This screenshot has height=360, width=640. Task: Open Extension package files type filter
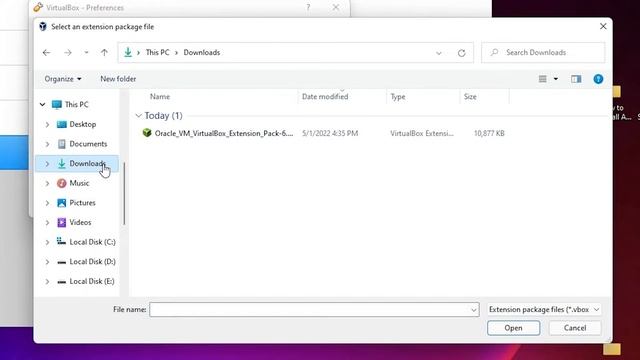pyautogui.click(x=544, y=309)
